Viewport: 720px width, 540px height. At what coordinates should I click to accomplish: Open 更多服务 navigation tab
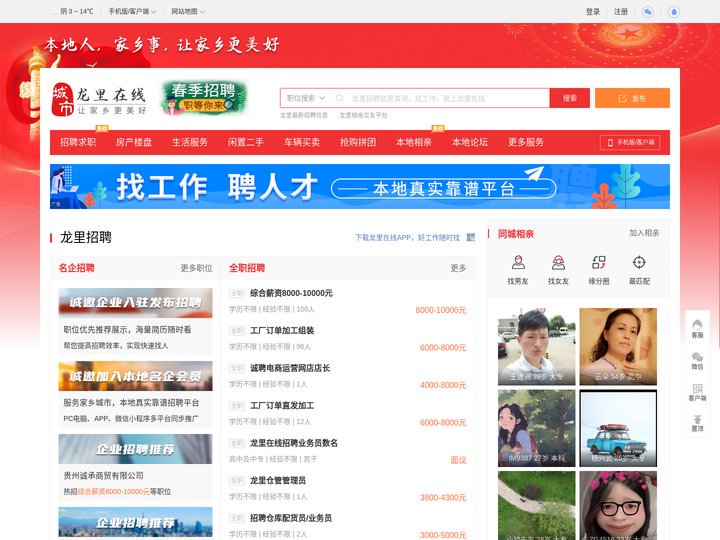(x=526, y=142)
